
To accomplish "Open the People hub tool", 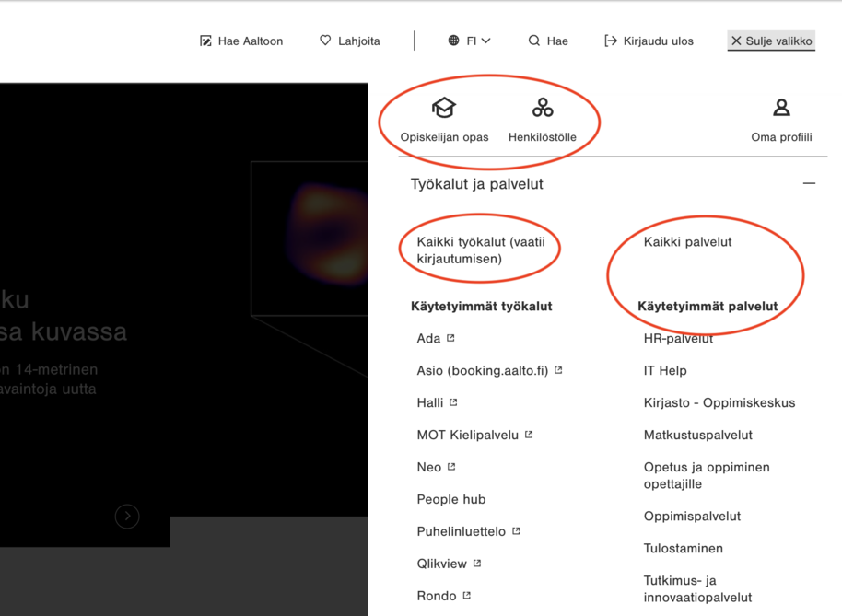I will (x=450, y=499).
